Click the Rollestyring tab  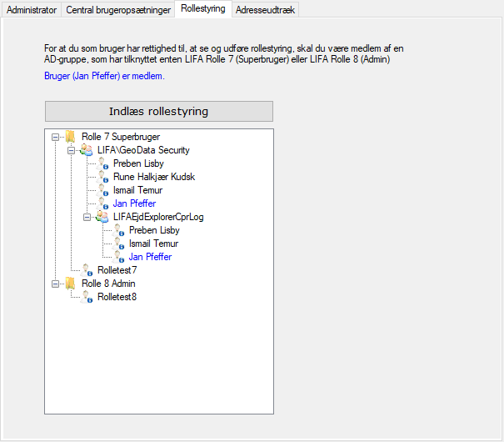(202, 9)
